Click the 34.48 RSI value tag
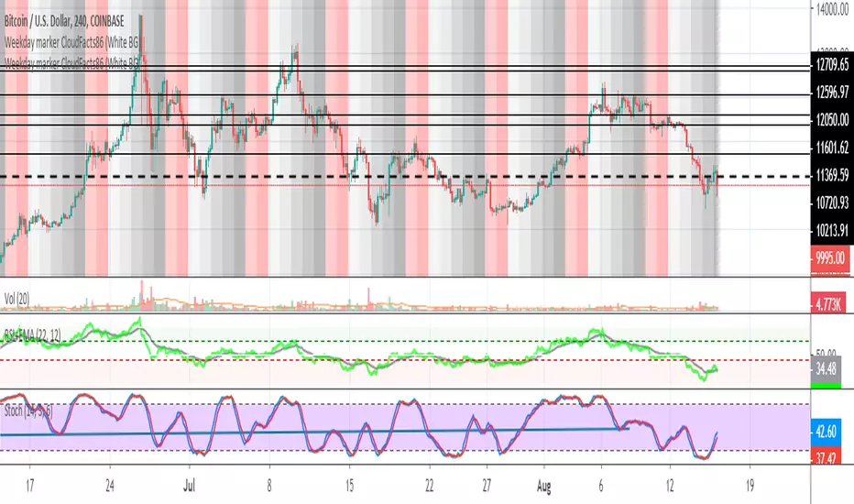 point(827,369)
